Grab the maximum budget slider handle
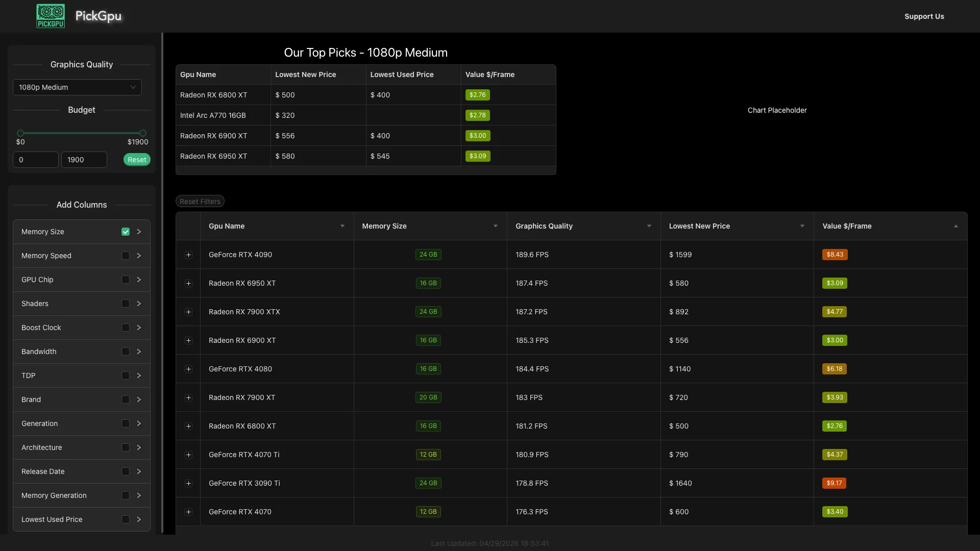 click(143, 133)
